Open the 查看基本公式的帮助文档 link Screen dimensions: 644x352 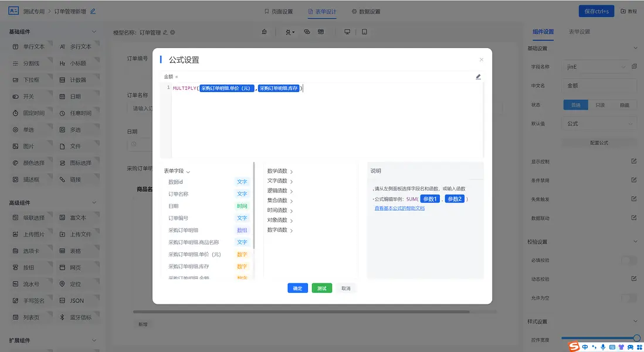(x=399, y=208)
